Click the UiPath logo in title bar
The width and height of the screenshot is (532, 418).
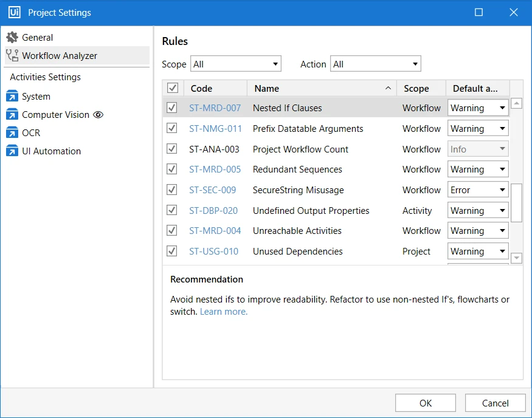(14, 13)
